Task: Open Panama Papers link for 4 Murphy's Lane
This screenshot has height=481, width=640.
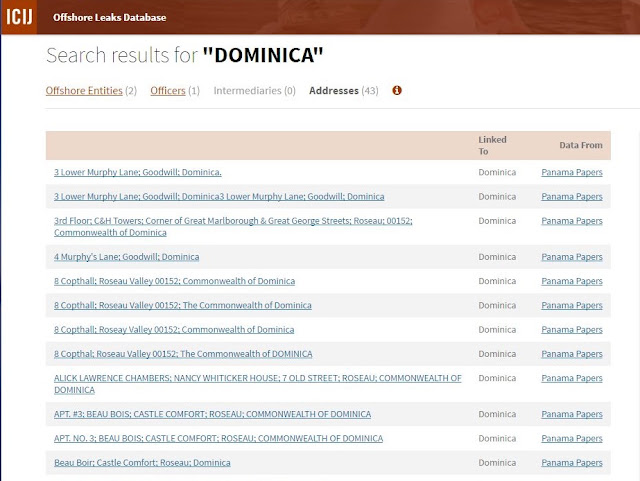Action: coord(571,257)
